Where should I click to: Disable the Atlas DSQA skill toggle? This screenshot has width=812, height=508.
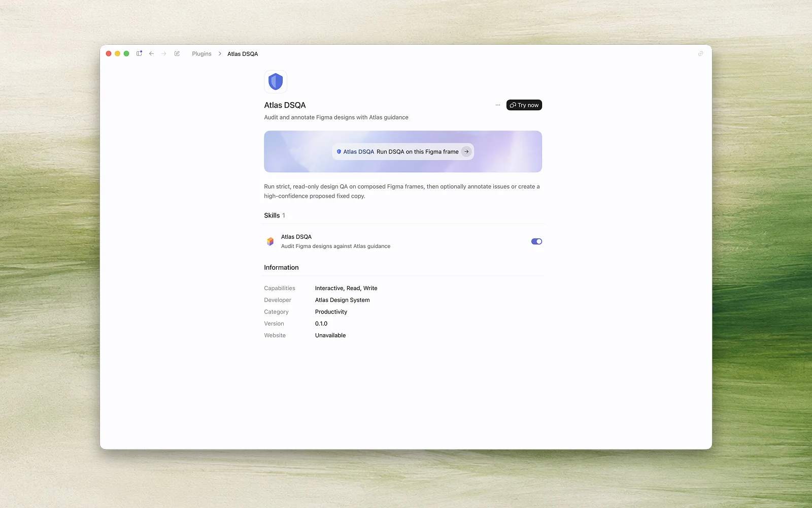click(536, 241)
